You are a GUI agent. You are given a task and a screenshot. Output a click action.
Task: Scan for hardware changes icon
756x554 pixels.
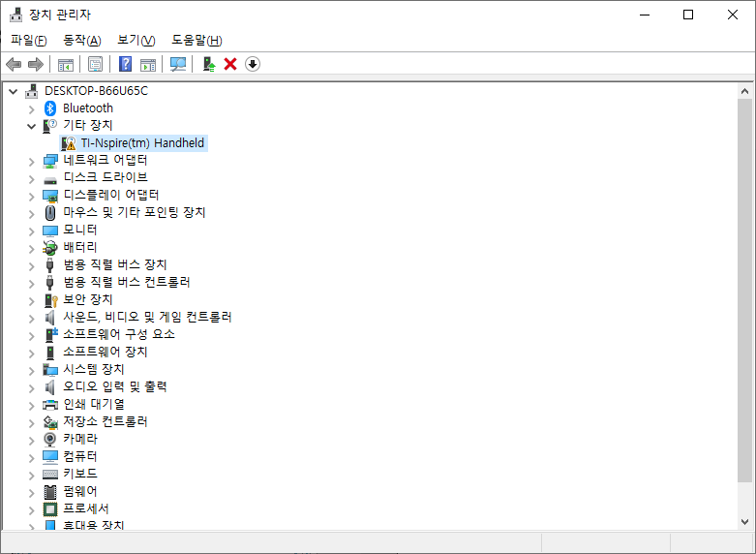178,64
